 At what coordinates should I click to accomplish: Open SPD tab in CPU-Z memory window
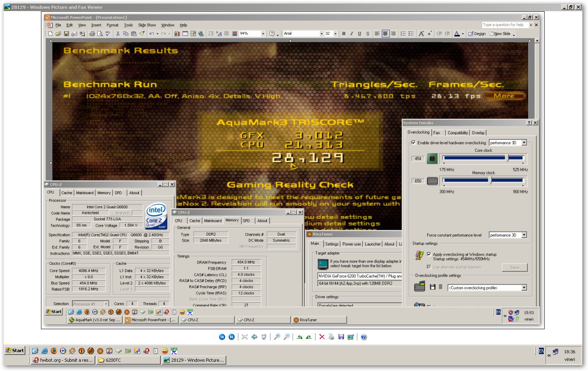246,221
